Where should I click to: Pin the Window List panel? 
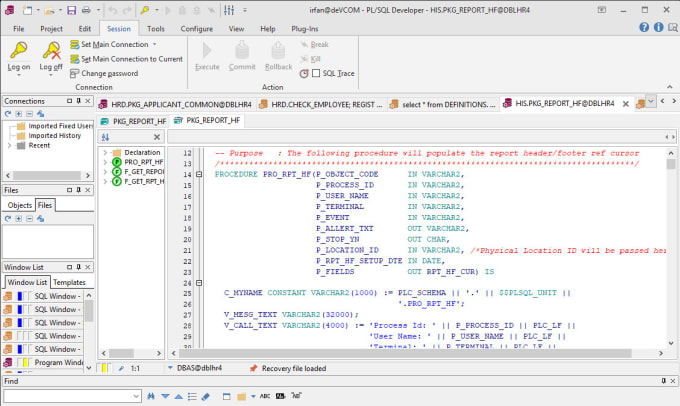(78, 267)
